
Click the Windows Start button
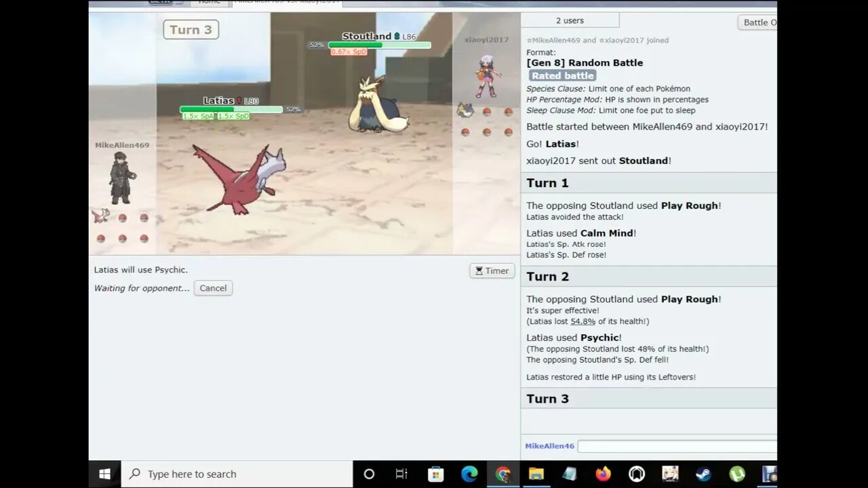104,474
